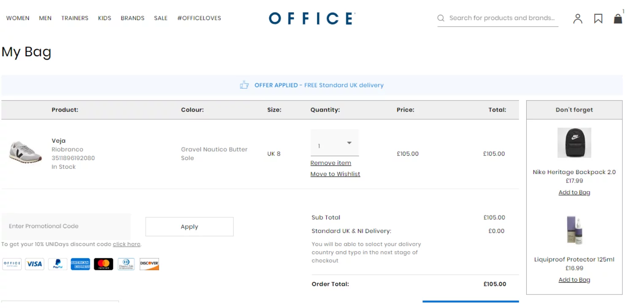The width and height of the screenshot is (644, 308).
Task: Open the MEN menu
Action: [x=45, y=18]
